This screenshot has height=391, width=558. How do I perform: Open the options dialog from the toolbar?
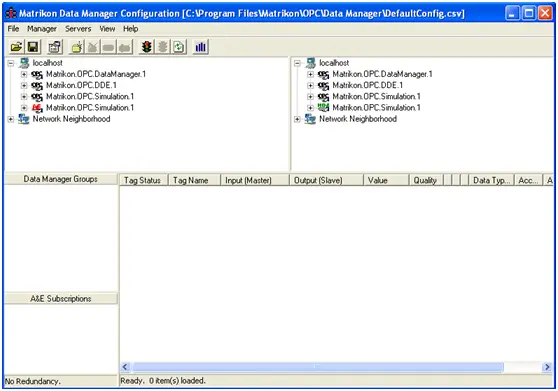[x=55, y=47]
